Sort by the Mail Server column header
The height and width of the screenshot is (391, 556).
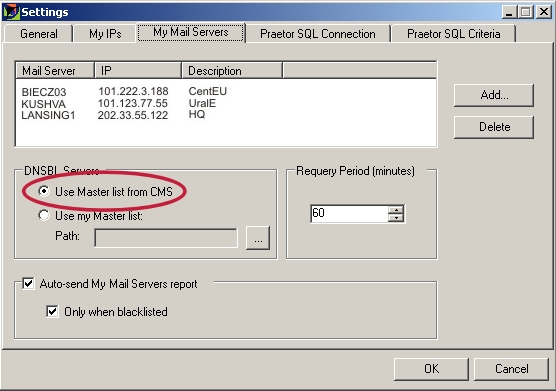[x=55, y=71]
